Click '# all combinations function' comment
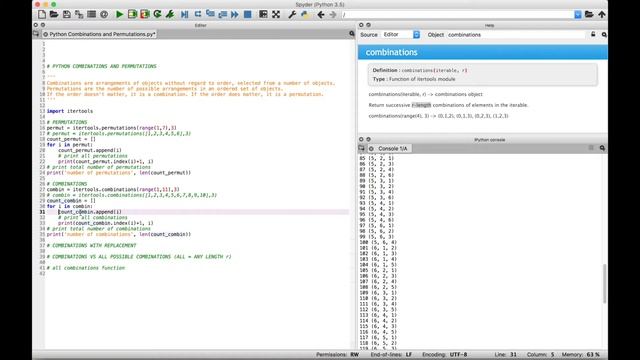Image resolution: width=640 pixels, height=360 pixels. [x=86, y=268]
